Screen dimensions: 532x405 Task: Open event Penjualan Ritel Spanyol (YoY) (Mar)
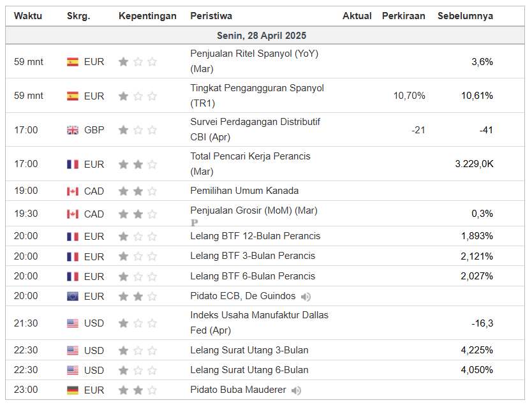coord(254,61)
